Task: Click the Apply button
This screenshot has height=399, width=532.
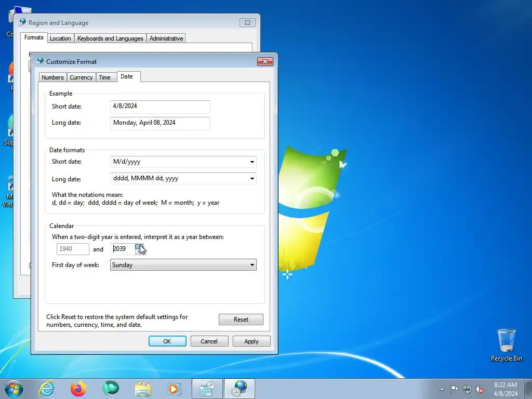Action: pos(251,341)
